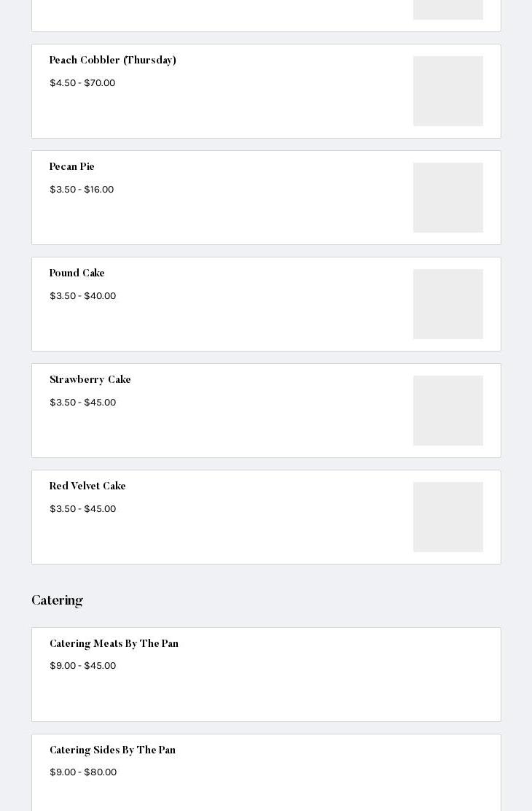Click the Strawberry Cake price $3.50 - $45.00
The height and width of the screenshot is (811, 532).
coord(83,403)
